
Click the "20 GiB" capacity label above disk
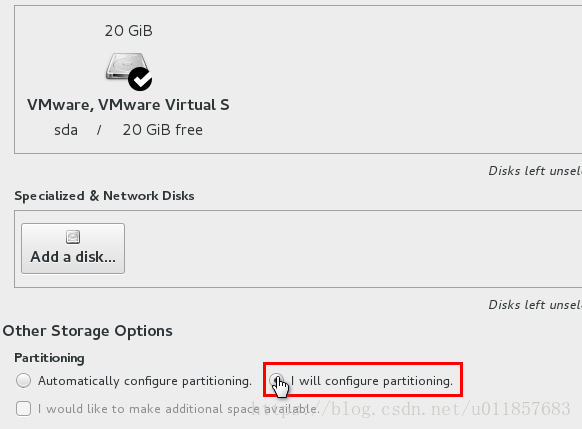tap(128, 31)
